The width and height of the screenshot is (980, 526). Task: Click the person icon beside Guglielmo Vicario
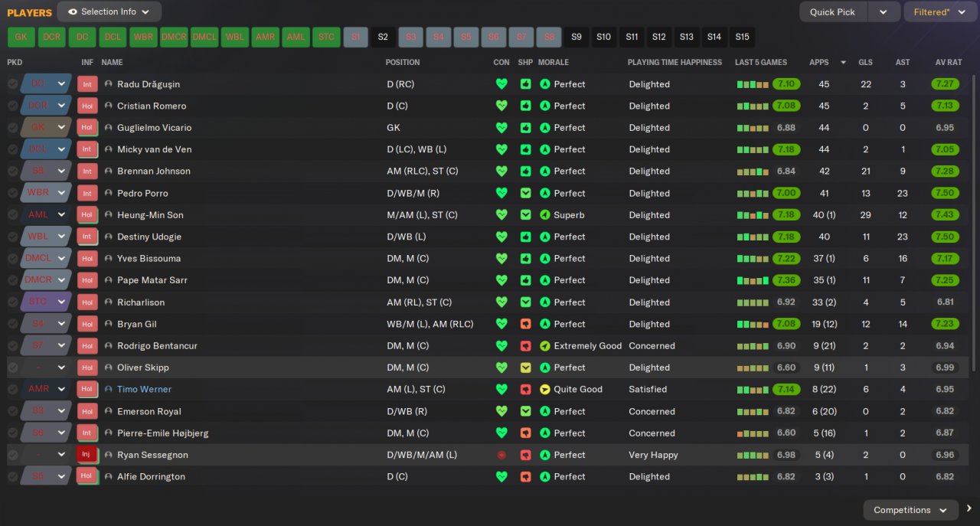tap(108, 128)
